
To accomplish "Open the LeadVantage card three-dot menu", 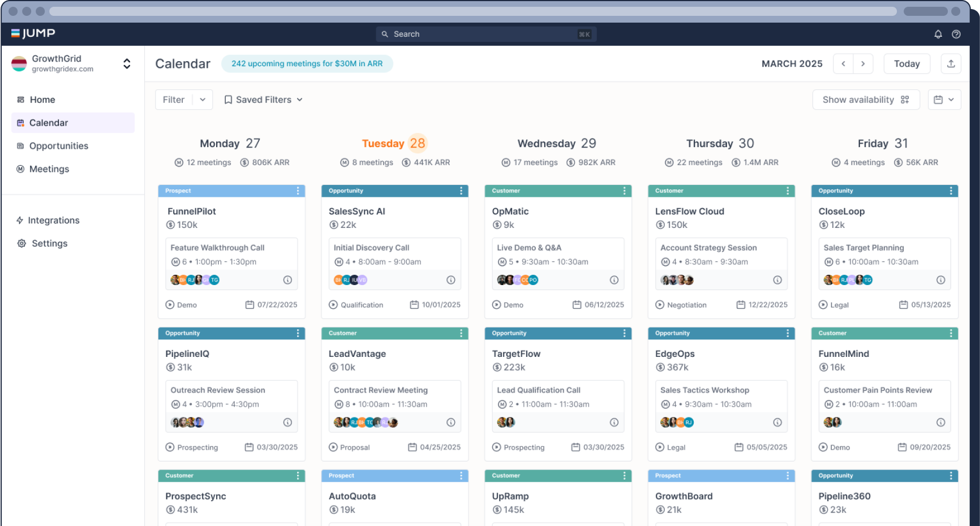I will pos(461,334).
